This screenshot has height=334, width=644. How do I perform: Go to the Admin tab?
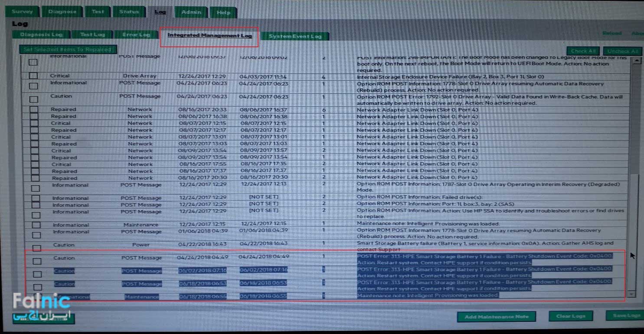tap(191, 13)
